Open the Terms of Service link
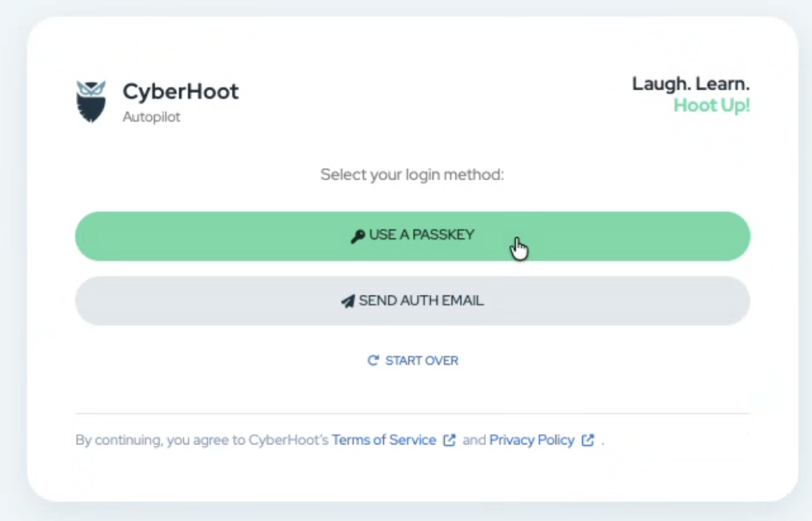The width and height of the screenshot is (812, 521). click(x=384, y=440)
